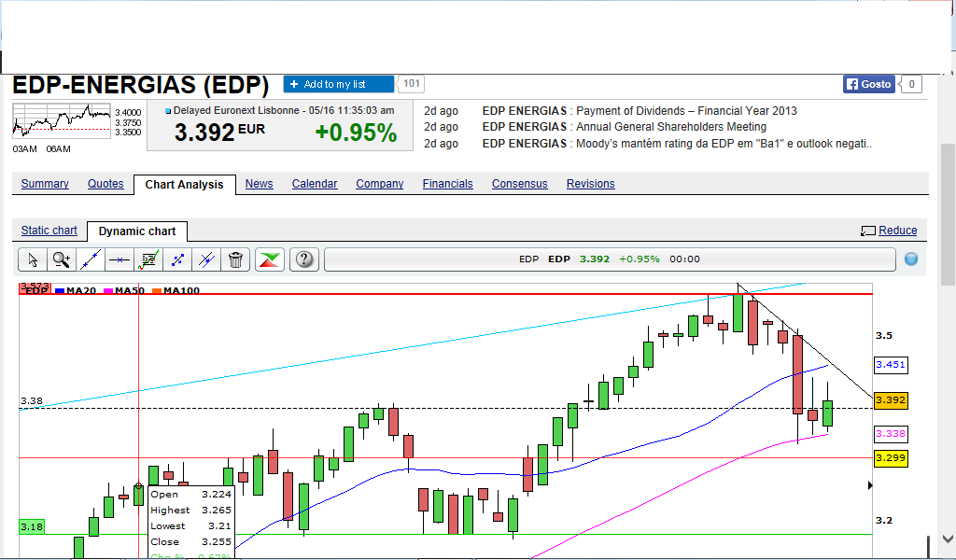Open the Summary tab
The width and height of the screenshot is (956, 560).
[x=45, y=184]
